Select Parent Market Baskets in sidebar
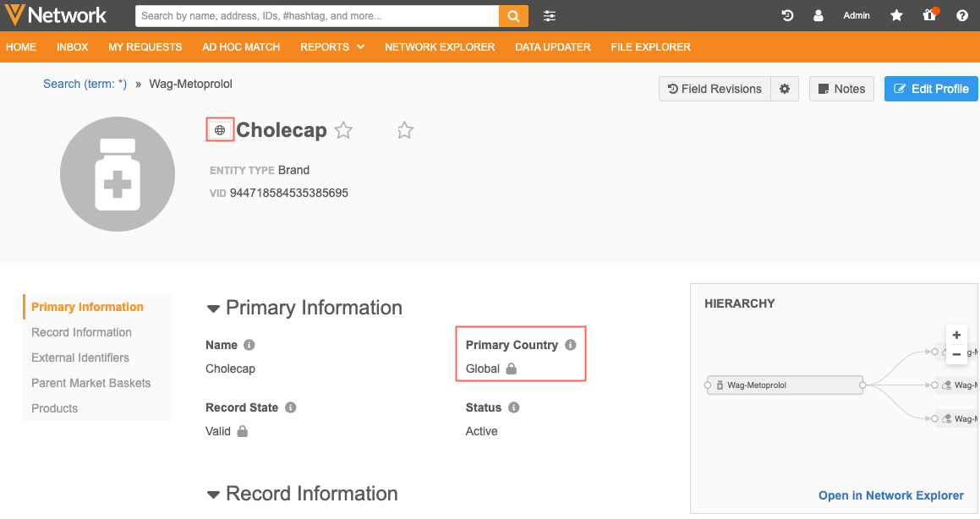980x519 pixels. [x=90, y=383]
